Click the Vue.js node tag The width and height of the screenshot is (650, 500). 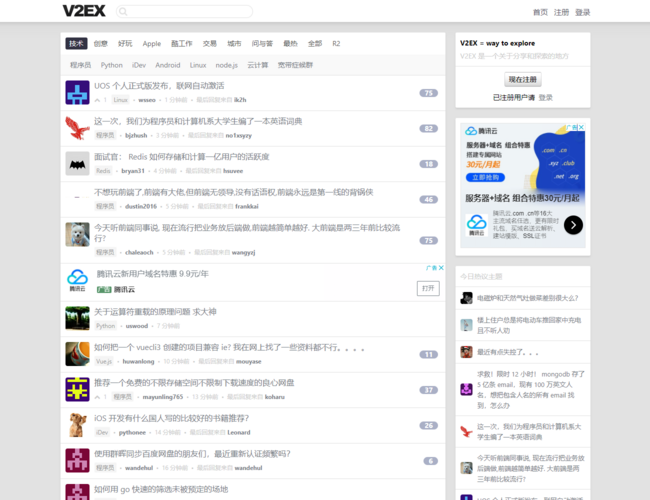pos(104,362)
